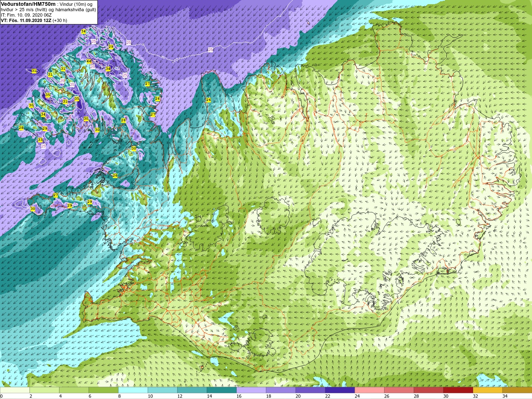This screenshot has height=399, width=532.
Task: Click the legend scale number 34
Action: (504, 396)
